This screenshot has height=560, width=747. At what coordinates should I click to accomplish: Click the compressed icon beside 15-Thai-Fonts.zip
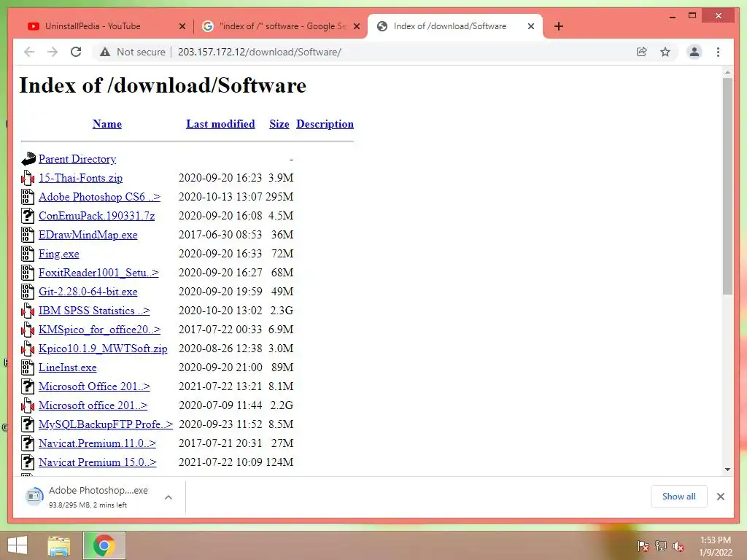tap(28, 178)
